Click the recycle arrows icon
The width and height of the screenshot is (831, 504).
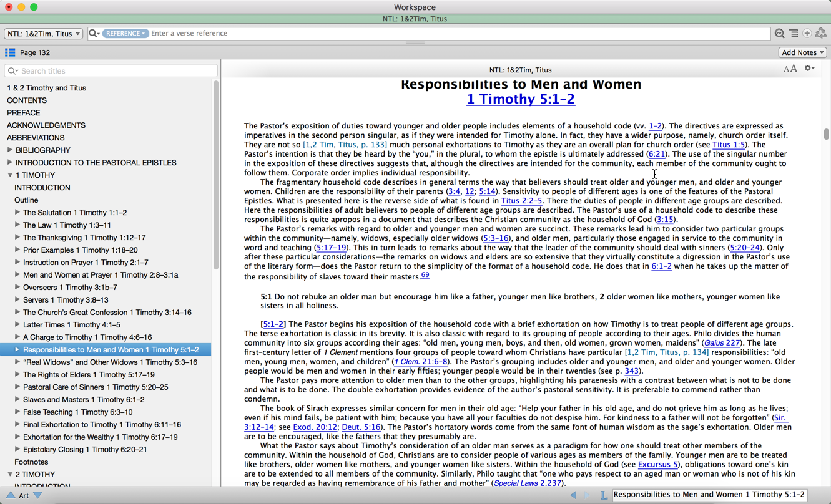[821, 34]
